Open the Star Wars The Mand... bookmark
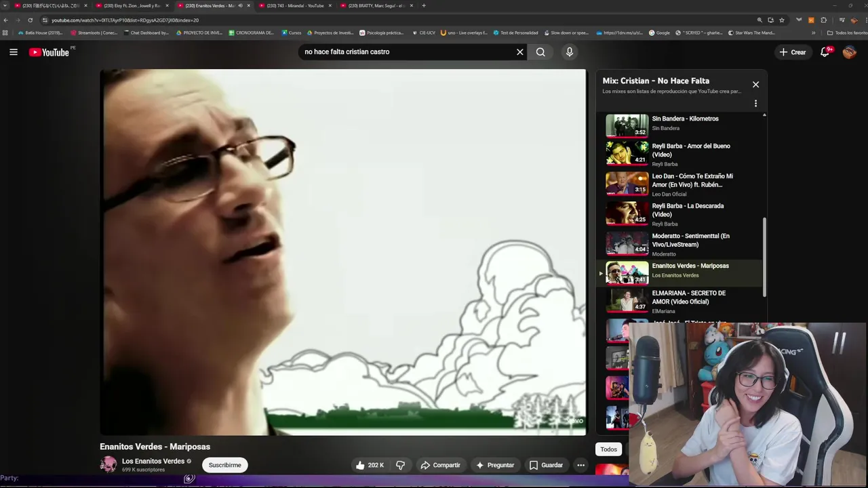 pyautogui.click(x=751, y=33)
